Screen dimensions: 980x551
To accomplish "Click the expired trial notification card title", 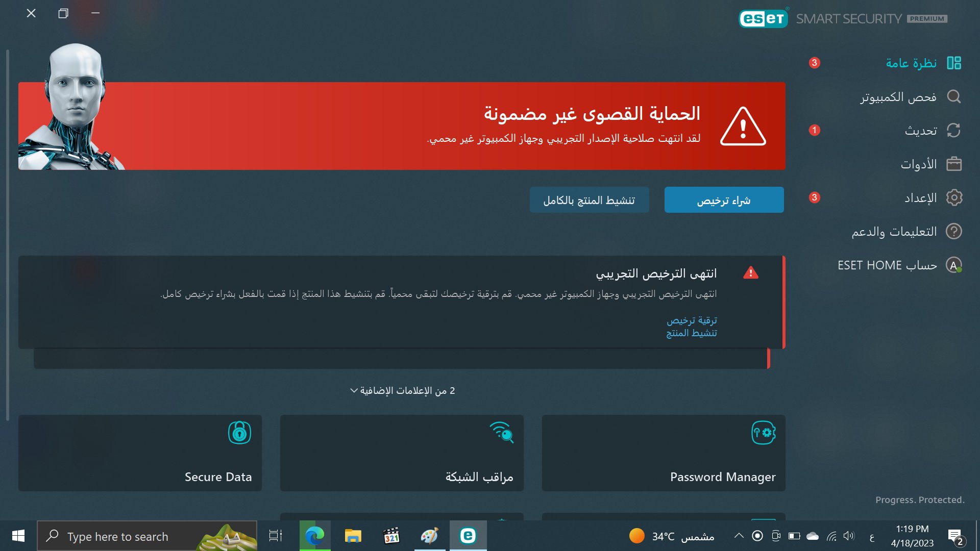I will click(656, 274).
